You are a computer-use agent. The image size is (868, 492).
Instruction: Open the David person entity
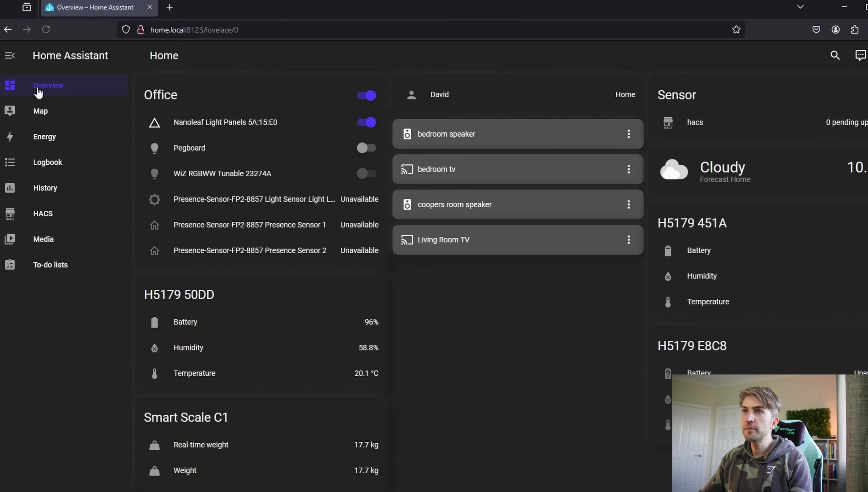coord(518,94)
